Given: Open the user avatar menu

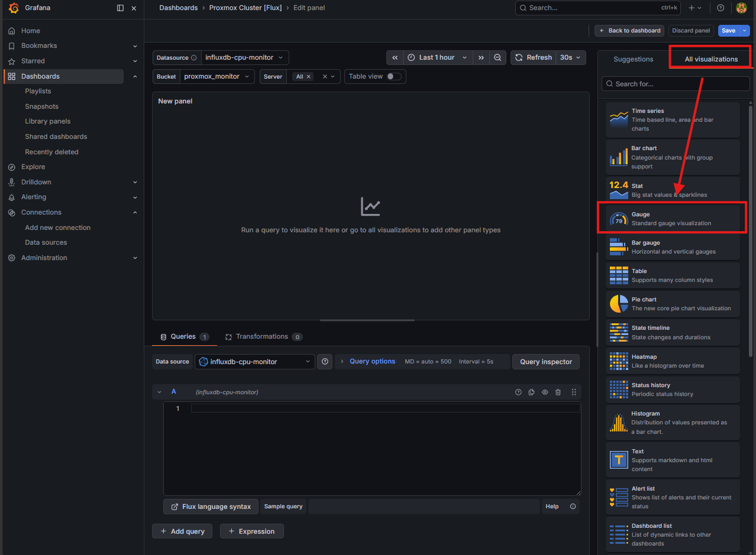Looking at the screenshot, I should click(x=741, y=8).
